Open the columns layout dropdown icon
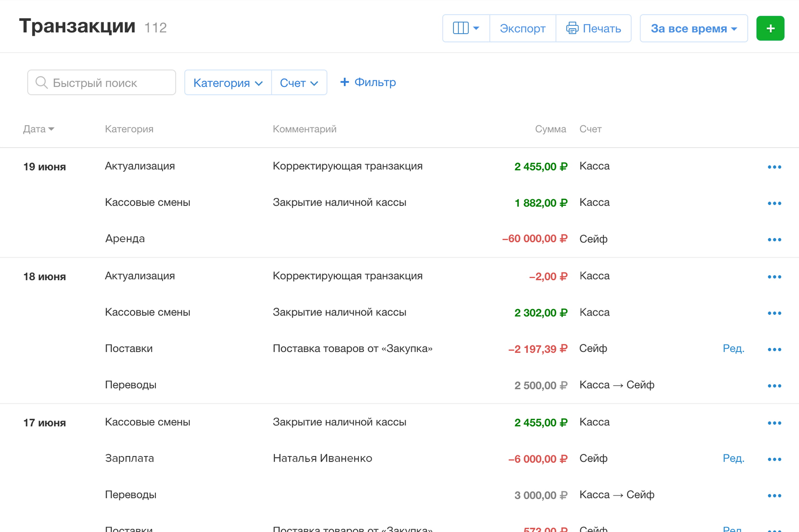 tap(466, 28)
